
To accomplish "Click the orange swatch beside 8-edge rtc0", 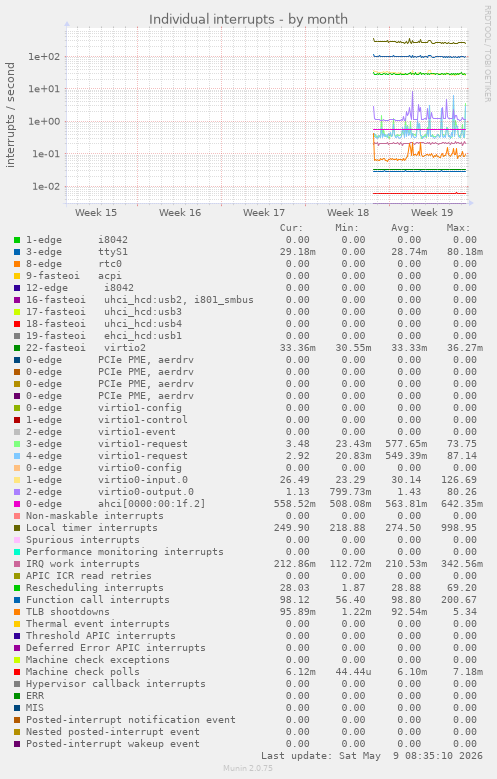I will 17,264.
